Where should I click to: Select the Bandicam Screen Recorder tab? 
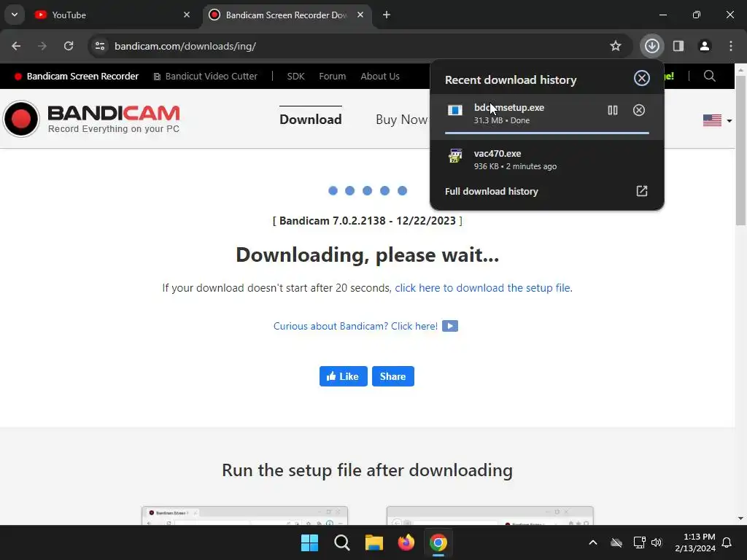click(286, 15)
